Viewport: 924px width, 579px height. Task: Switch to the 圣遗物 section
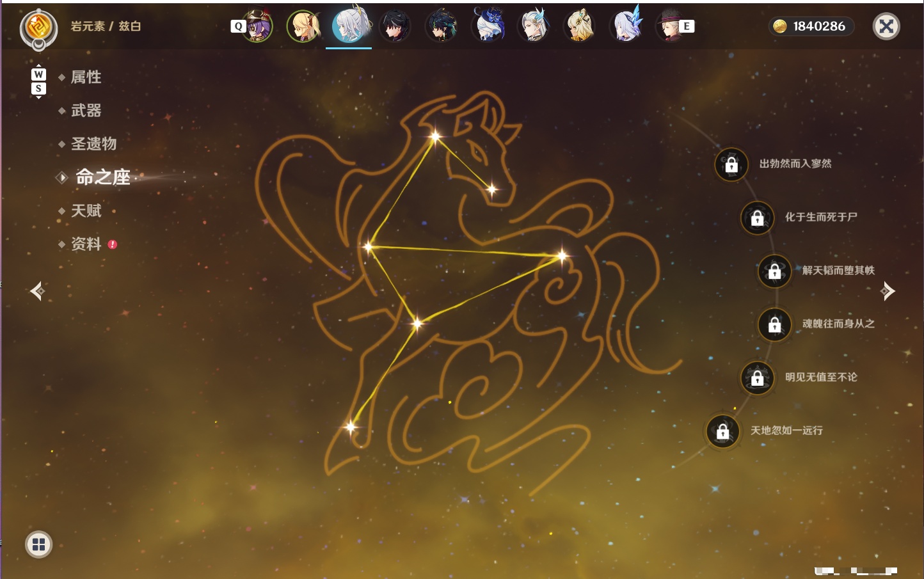point(93,144)
